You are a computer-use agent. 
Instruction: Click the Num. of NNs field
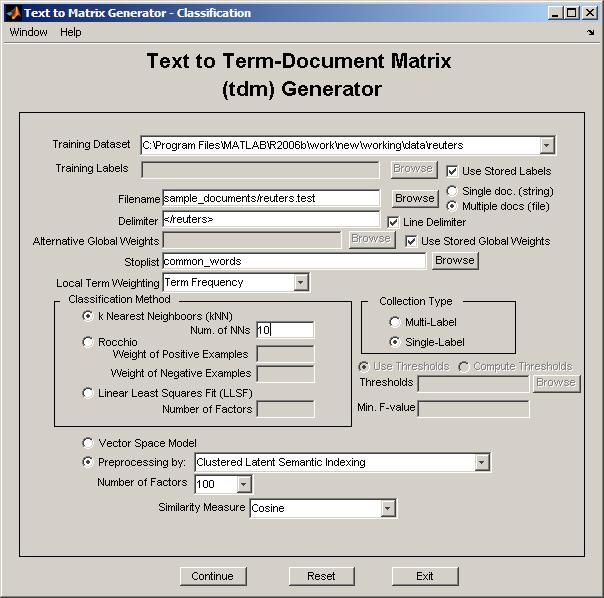pyautogui.click(x=285, y=330)
